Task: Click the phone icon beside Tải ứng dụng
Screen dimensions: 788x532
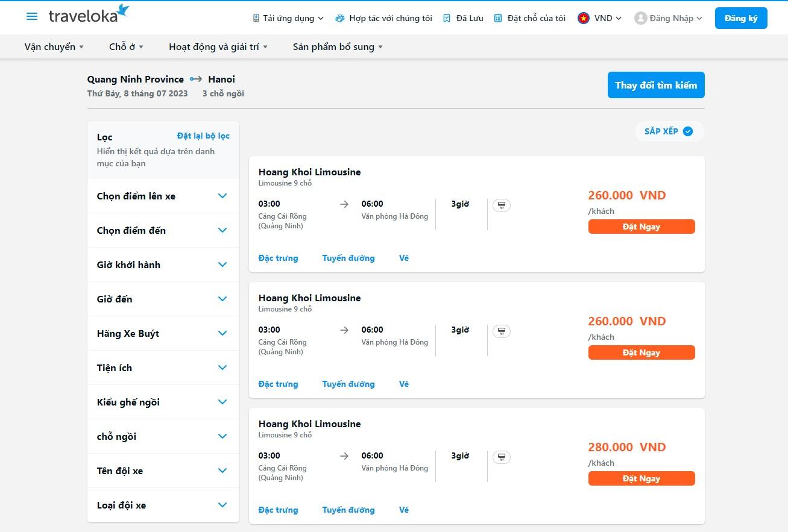Action: [x=256, y=18]
